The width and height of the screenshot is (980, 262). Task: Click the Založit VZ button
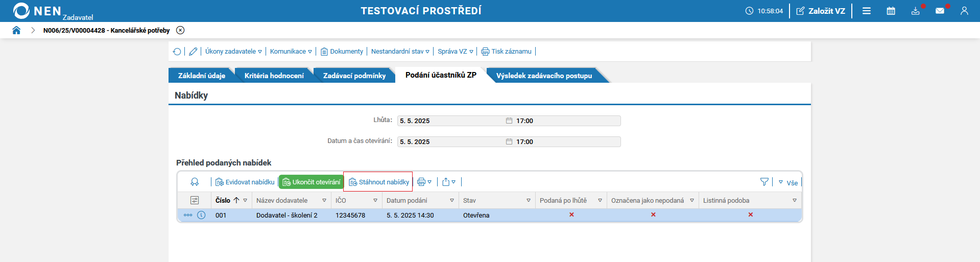(821, 11)
